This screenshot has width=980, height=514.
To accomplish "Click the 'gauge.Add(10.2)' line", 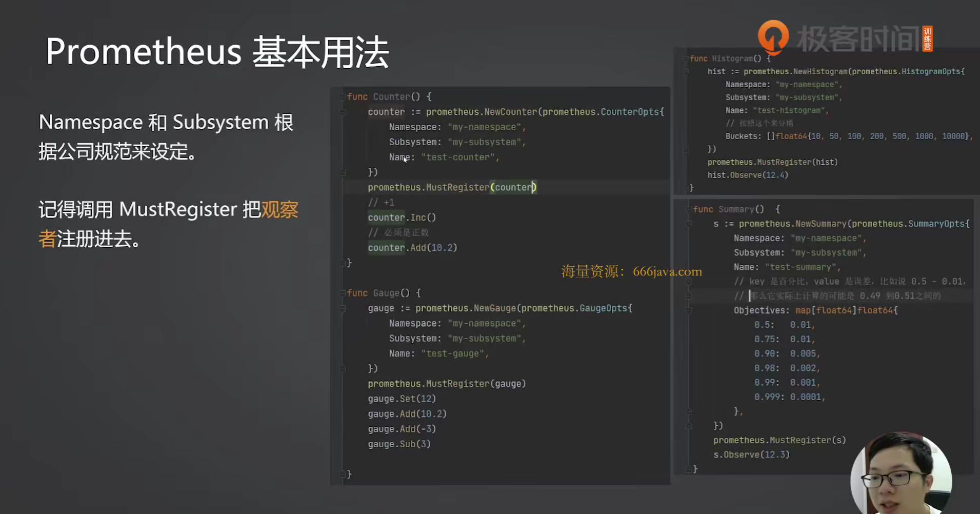I will [407, 414].
